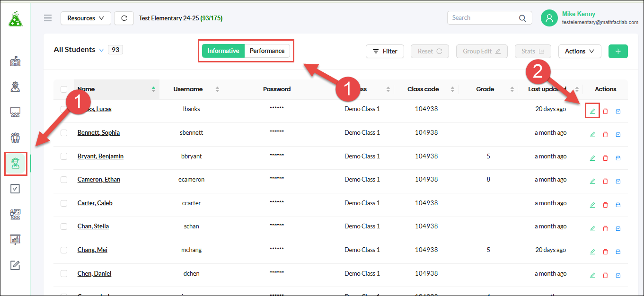Click Grade value 8 for Cameron, Ethan
Image resolution: width=644 pixels, height=296 pixels.
tap(488, 180)
